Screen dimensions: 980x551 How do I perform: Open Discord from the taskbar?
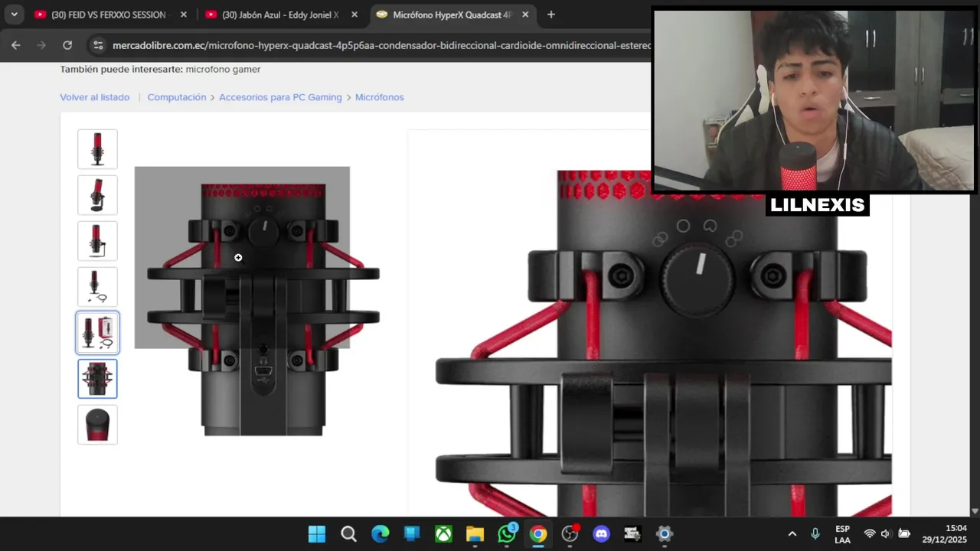click(x=602, y=534)
